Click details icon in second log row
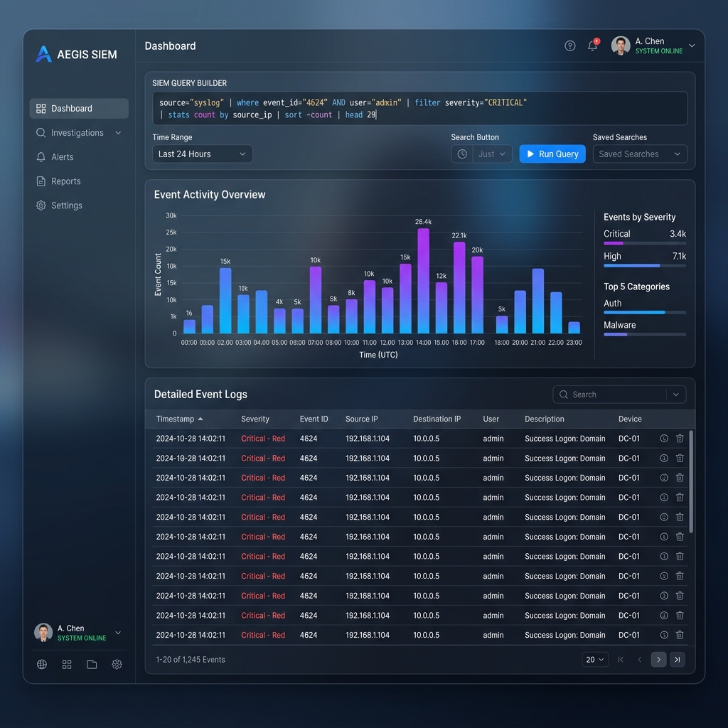The width and height of the screenshot is (728, 728). [664, 459]
